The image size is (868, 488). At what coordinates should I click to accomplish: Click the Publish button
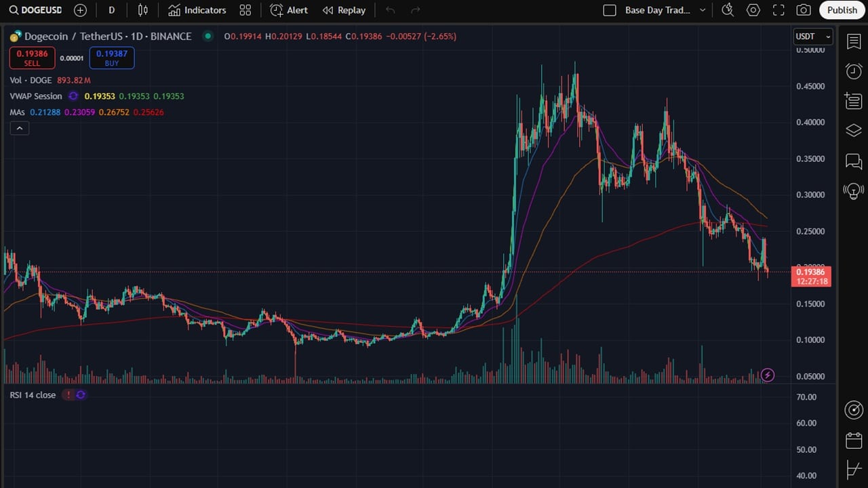[842, 10]
